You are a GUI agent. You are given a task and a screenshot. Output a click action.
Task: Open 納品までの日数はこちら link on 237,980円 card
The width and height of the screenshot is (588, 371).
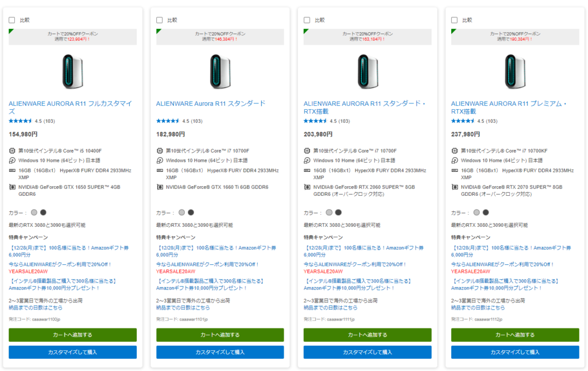click(x=478, y=308)
